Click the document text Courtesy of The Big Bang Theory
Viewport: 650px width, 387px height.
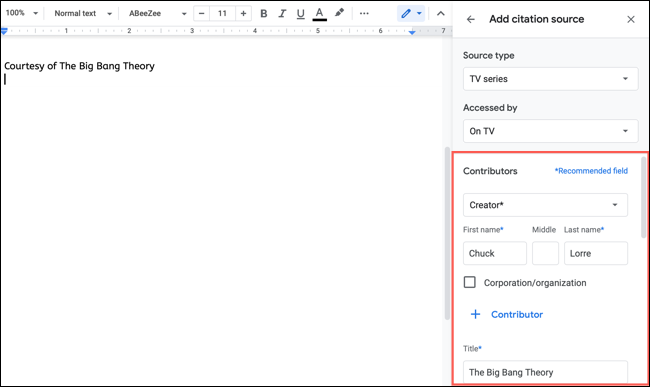click(x=79, y=66)
